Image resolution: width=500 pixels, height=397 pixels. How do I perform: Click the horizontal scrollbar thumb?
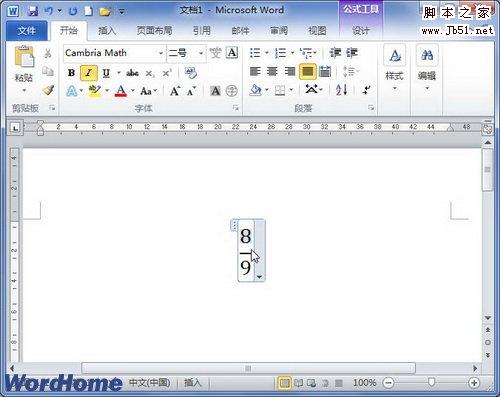coord(248,368)
